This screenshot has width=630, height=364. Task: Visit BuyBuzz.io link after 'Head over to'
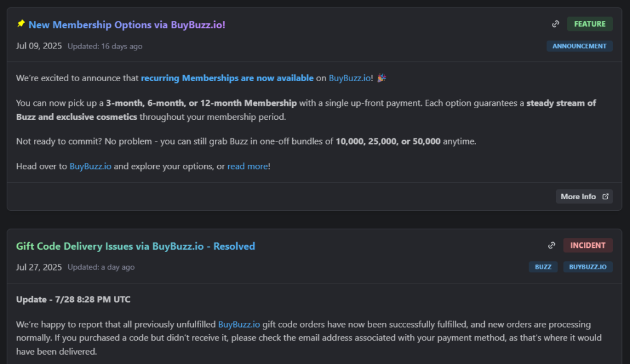point(90,167)
